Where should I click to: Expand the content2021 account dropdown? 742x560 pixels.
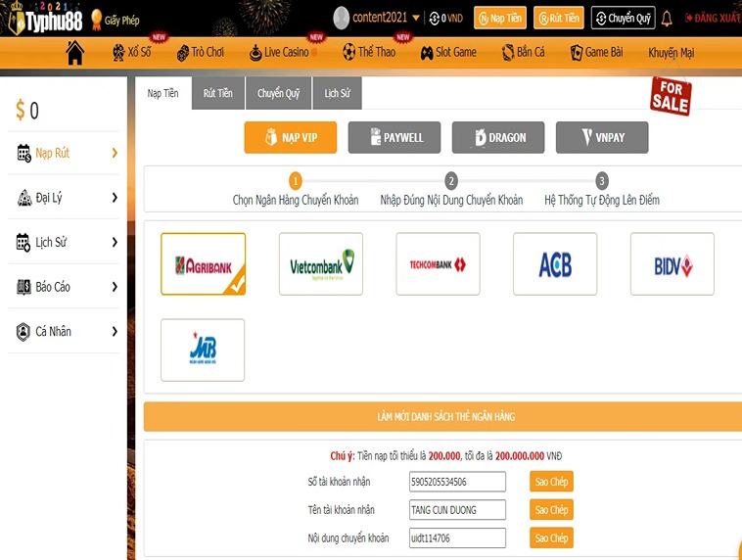click(416, 19)
